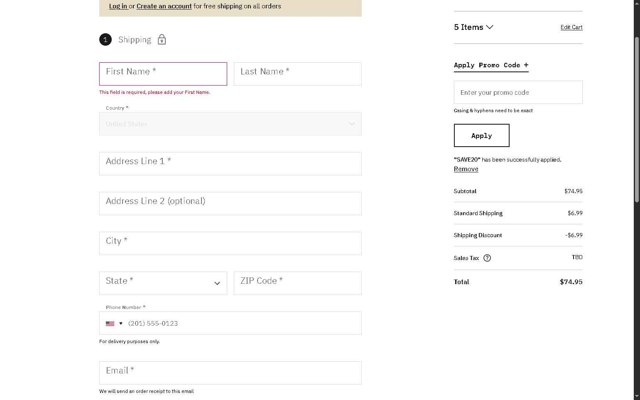Screen dimensions: 640x400
Task: Click the ZIP Code field
Action: (298, 283)
